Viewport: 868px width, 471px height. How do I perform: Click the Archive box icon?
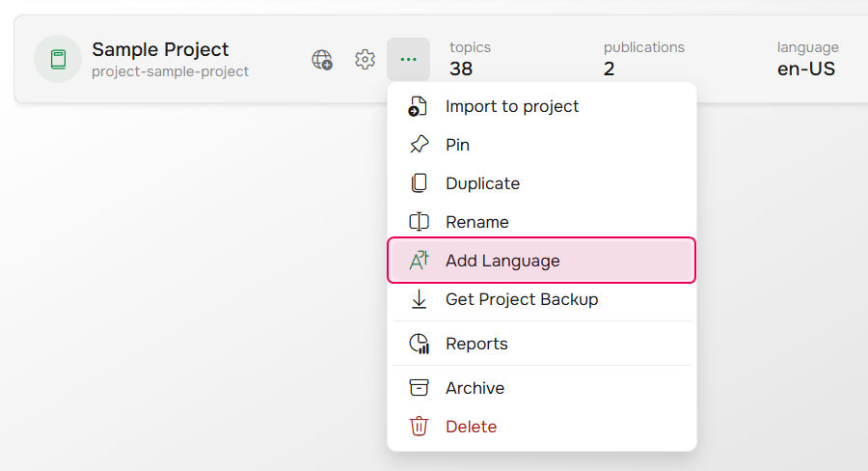pos(420,387)
